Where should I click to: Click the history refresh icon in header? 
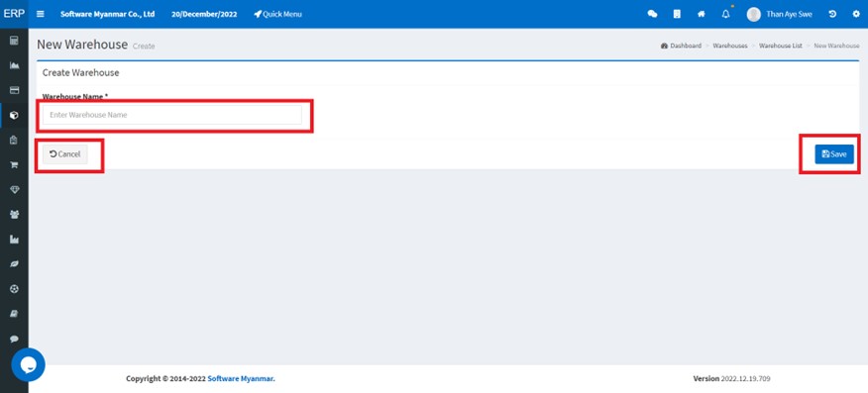point(832,15)
